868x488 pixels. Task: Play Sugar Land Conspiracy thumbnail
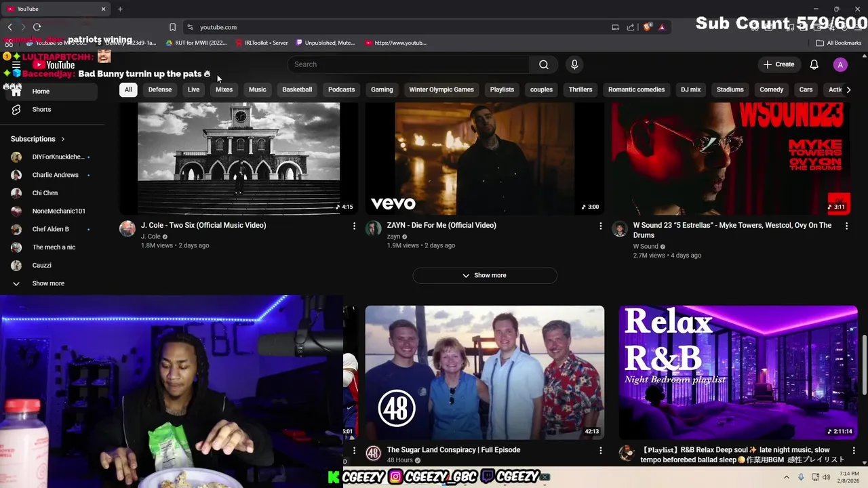[485, 372]
